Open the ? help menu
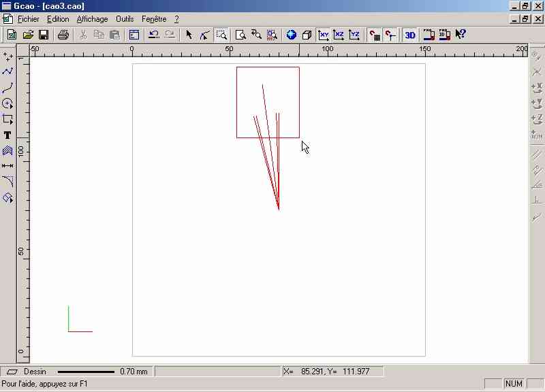The image size is (545, 392). 176,19
